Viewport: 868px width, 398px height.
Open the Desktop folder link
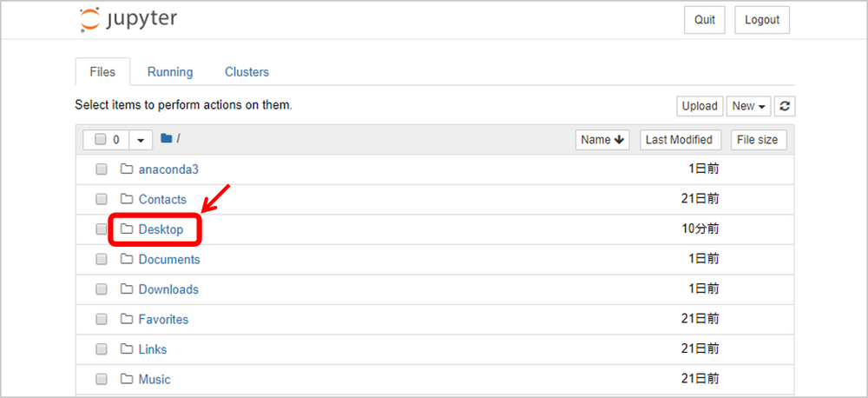click(161, 229)
